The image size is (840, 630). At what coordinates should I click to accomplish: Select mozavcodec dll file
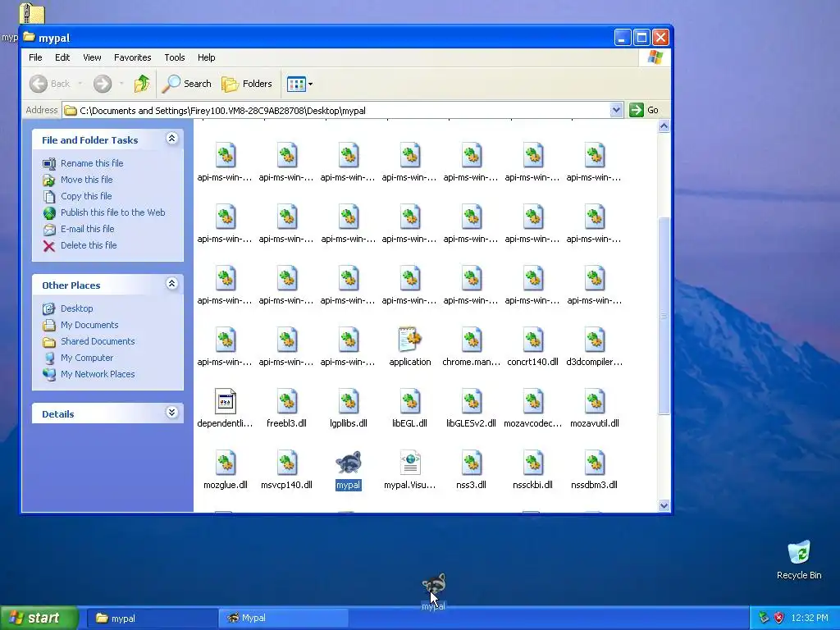[x=532, y=408]
